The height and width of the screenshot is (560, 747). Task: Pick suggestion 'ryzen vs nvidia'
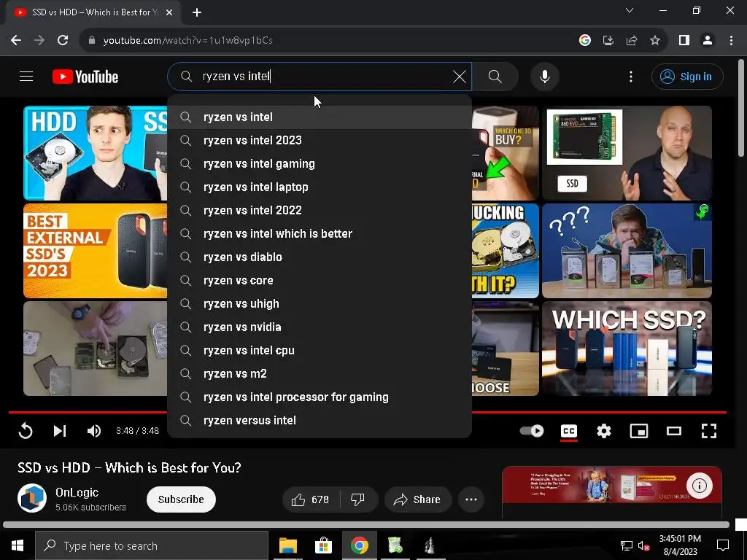click(x=320, y=327)
